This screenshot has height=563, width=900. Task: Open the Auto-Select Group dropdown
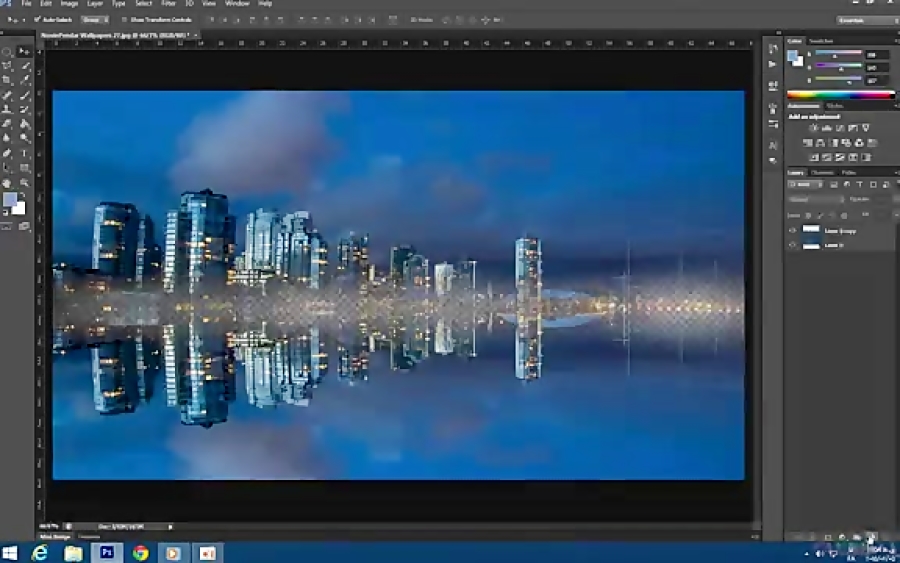point(93,19)
